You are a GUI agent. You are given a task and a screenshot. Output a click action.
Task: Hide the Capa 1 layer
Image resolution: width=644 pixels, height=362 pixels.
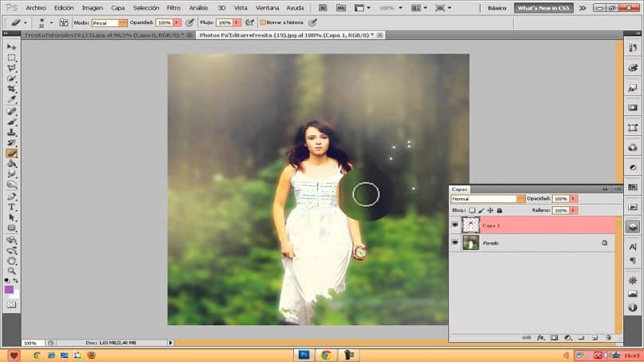(x=455, y=225)
